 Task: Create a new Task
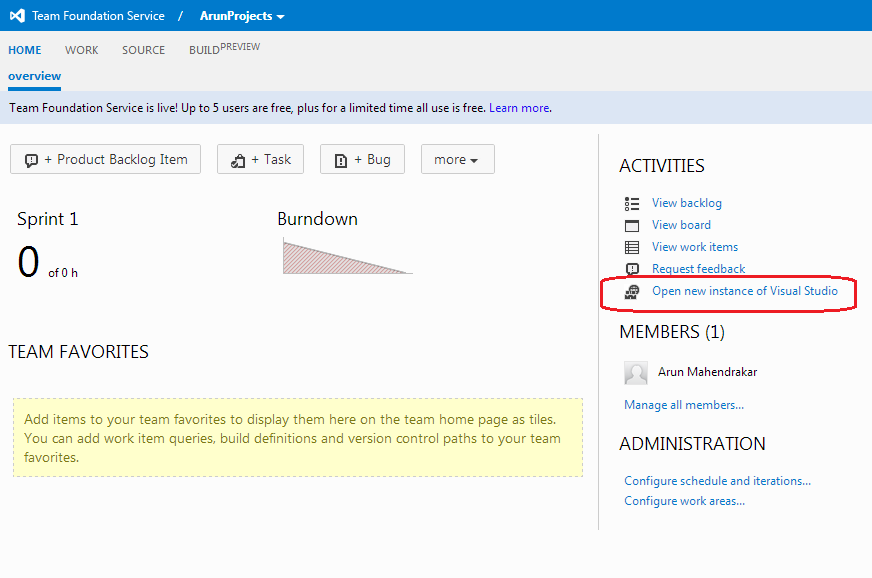260,159
